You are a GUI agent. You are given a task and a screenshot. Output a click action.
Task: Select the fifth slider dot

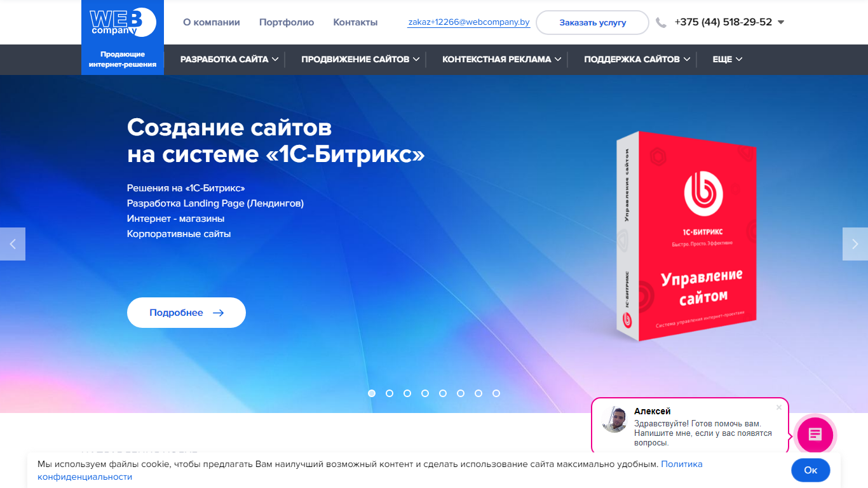pos(443,393)
